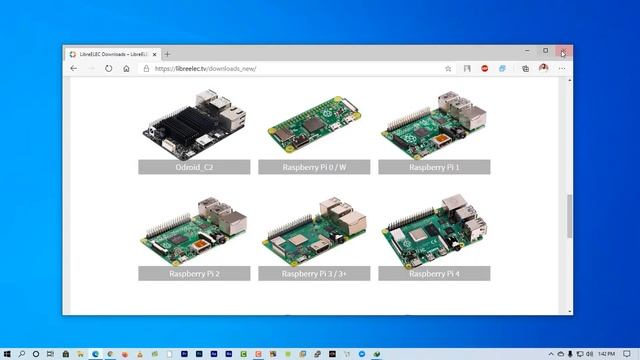Open the Windows Start menu
Screen dimensions: 640x360
coord(7,354)
